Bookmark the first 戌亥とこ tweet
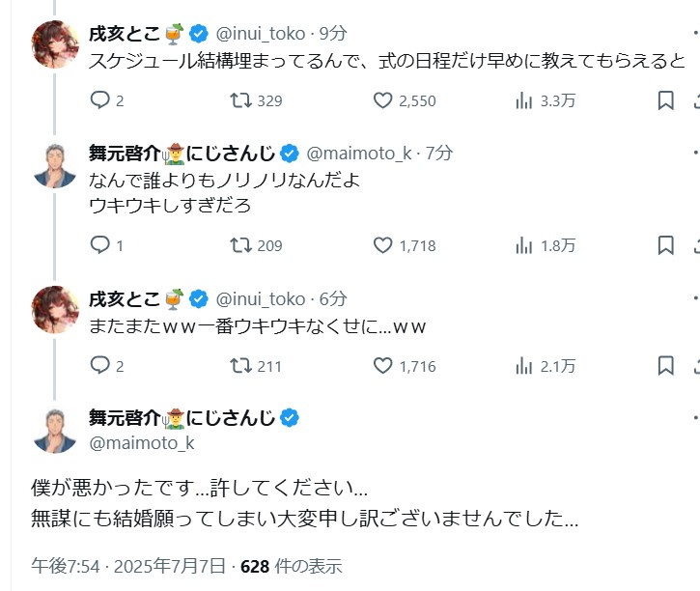 pos(665,100)
